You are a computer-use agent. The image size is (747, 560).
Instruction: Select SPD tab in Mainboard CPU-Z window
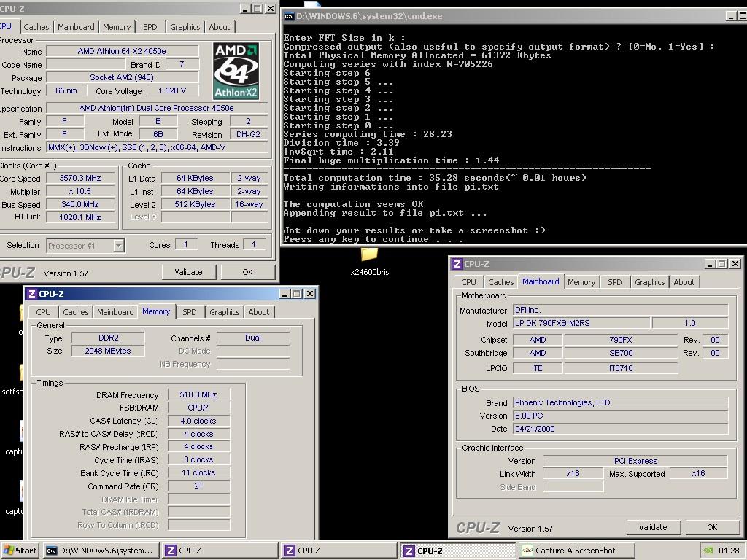(x=614, y=282)
